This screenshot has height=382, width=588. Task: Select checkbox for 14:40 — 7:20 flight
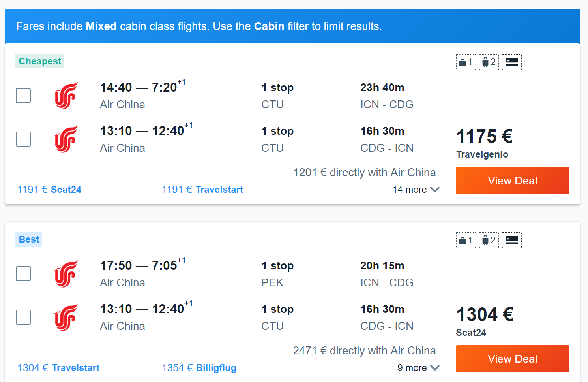[23, 96]
